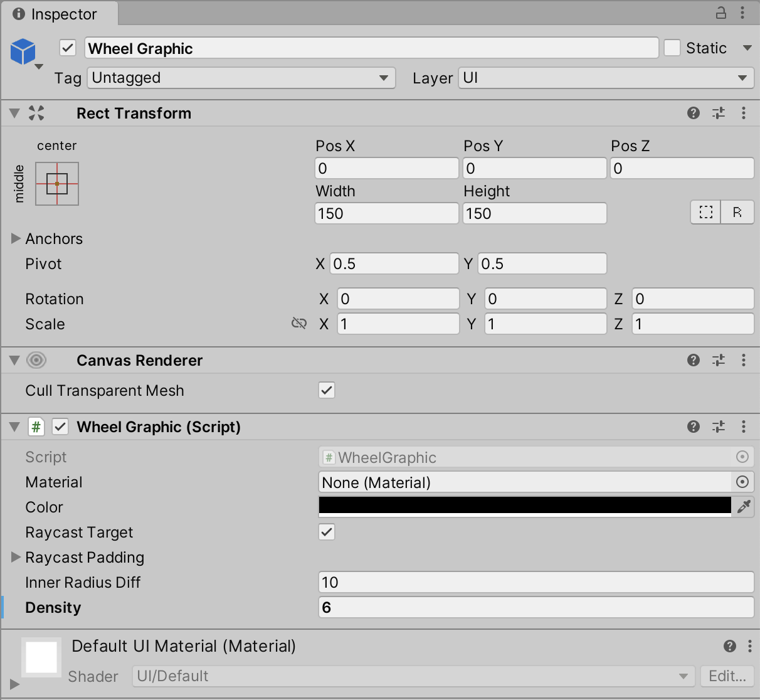Open the Inspector panel options menu
The width and height of the screenshot is (760, 700).
742,13
